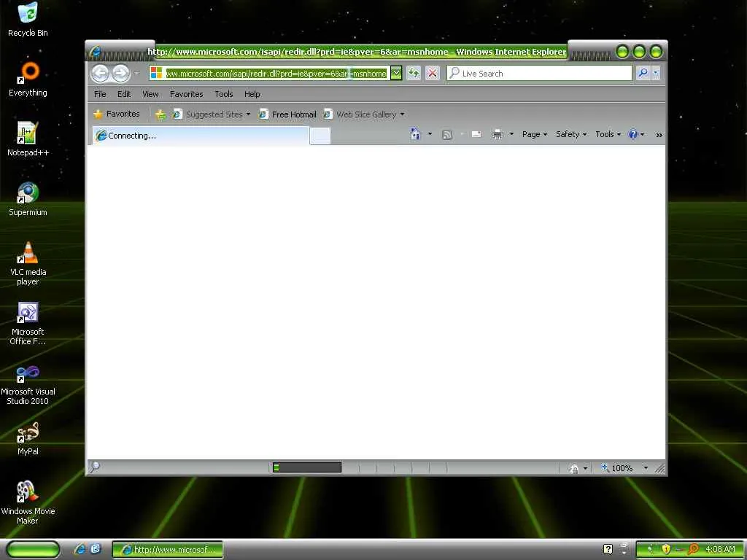747x560 pixels.
Task: Click the browser Back arrow button
Action: pos(101,74)
